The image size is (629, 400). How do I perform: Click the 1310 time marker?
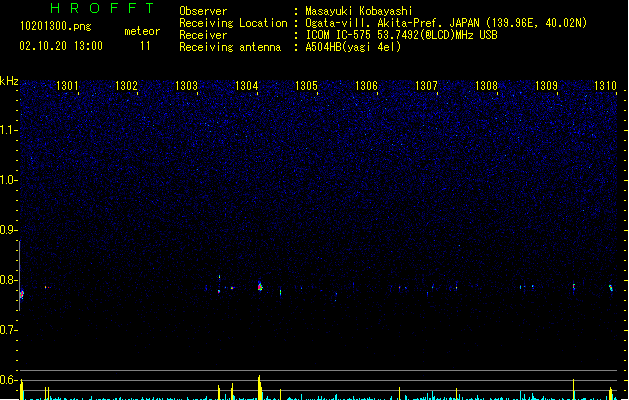tap(605, 86)
